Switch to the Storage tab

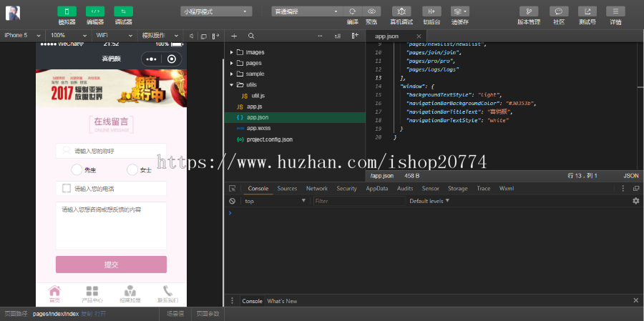click(x=457, y=189)
